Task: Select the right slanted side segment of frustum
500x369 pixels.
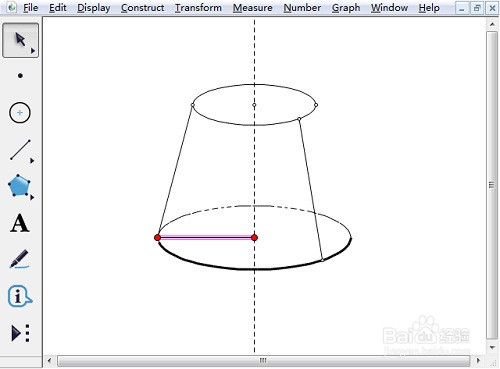Action: click(x=311, y=189)
